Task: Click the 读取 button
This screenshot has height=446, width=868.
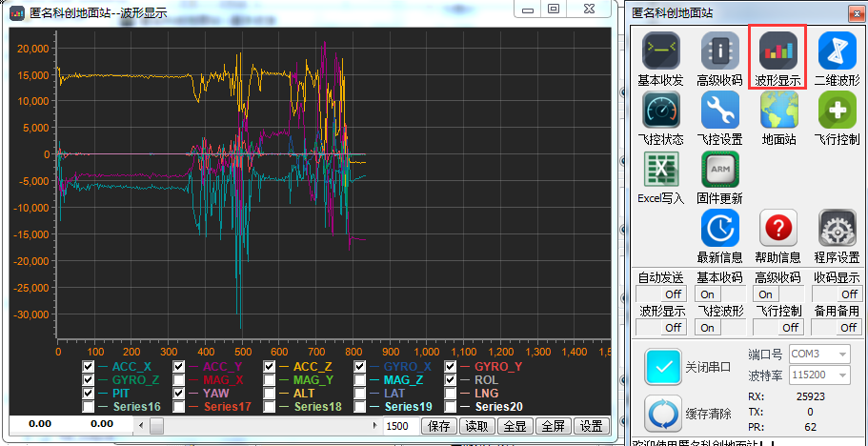Action: [477, 426]
